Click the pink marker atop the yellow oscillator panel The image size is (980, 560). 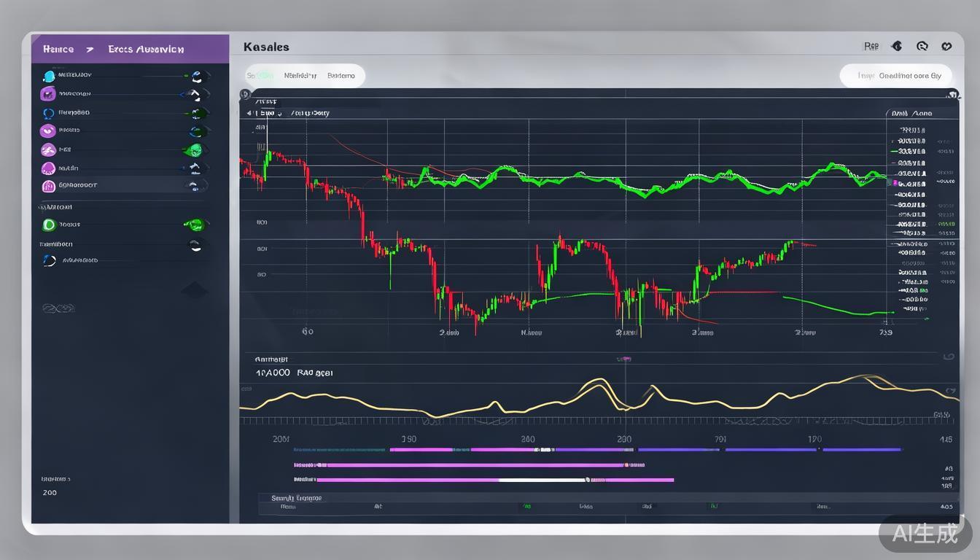pos(623,359)
